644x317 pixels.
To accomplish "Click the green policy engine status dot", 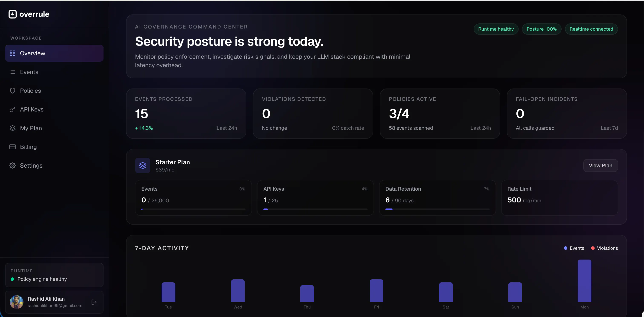I will point(12,279).
